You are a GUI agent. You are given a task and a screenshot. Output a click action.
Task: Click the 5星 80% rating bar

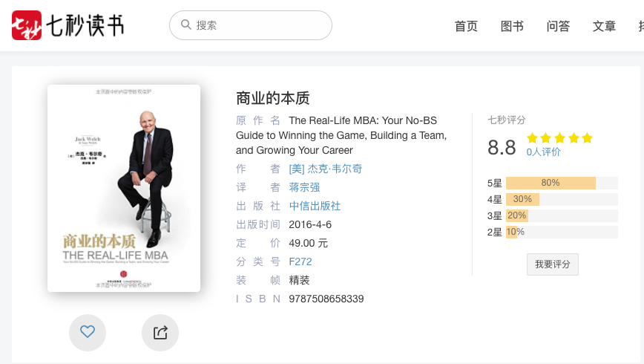(562, 183)
